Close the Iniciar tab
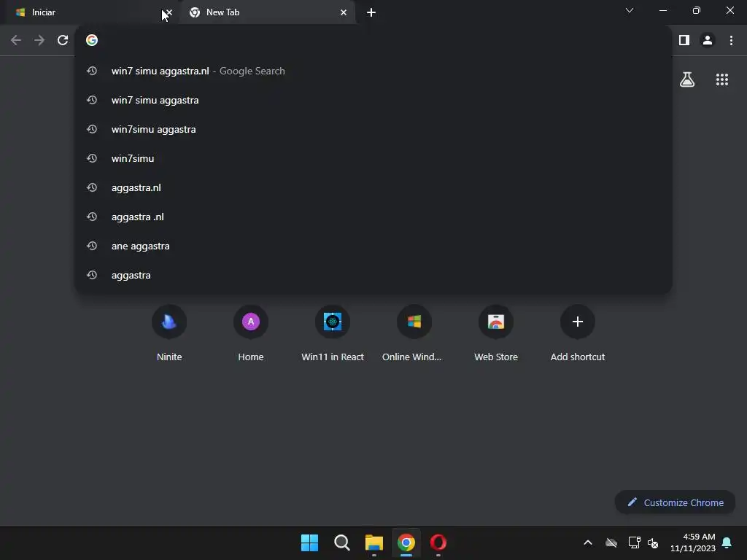 coord(169,12)
